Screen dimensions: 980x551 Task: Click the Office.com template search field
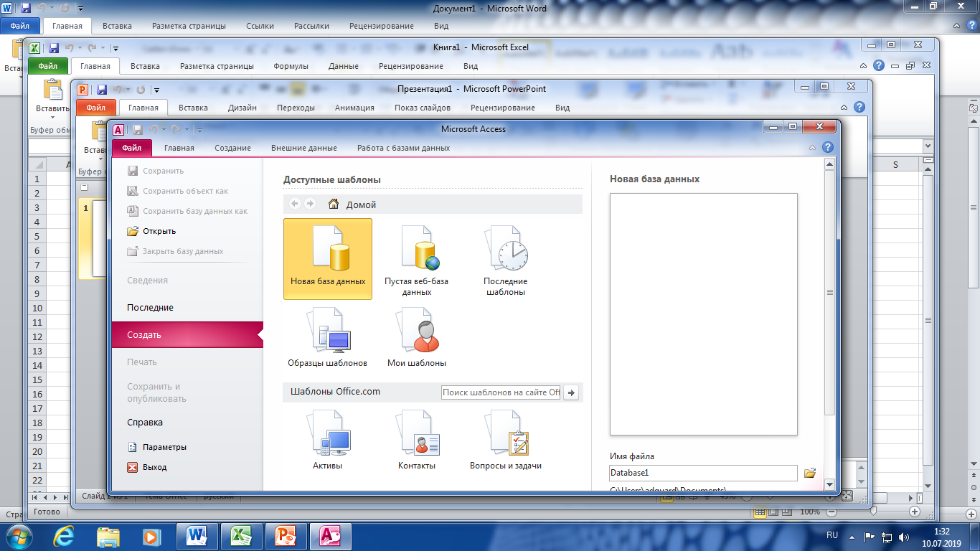click(x=500, y=392)
